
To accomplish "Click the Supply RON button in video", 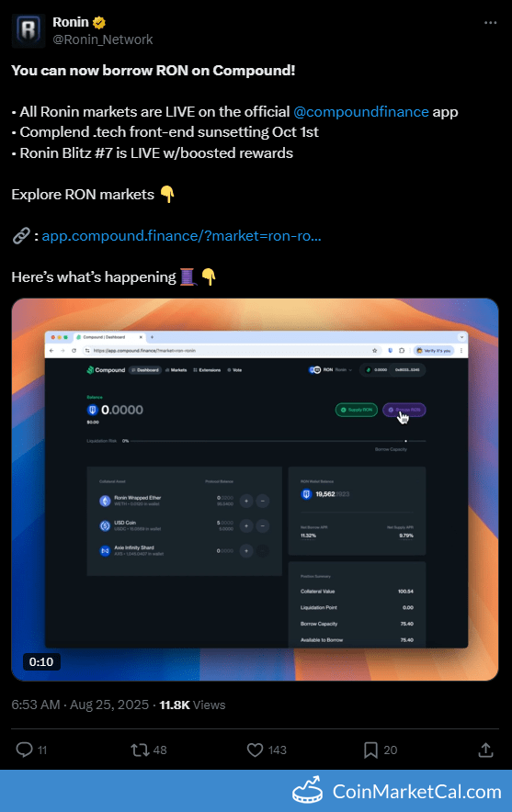I will pyautogui.click(x=357, y=410).
